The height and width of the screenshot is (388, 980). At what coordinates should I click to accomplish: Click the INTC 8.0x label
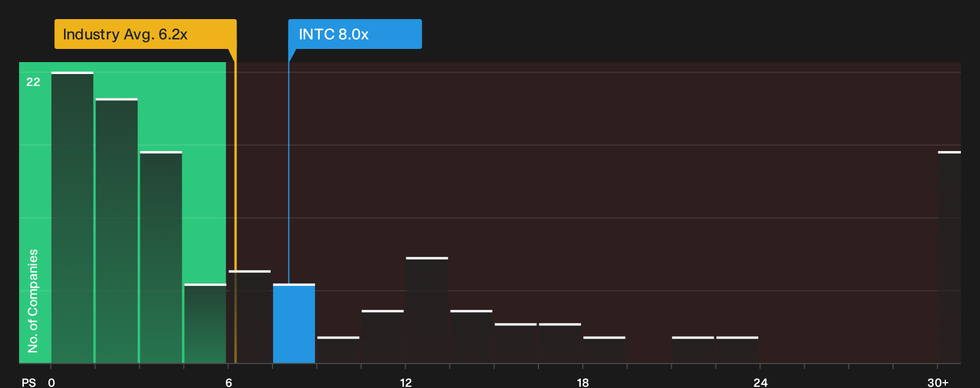coord(355,34)
